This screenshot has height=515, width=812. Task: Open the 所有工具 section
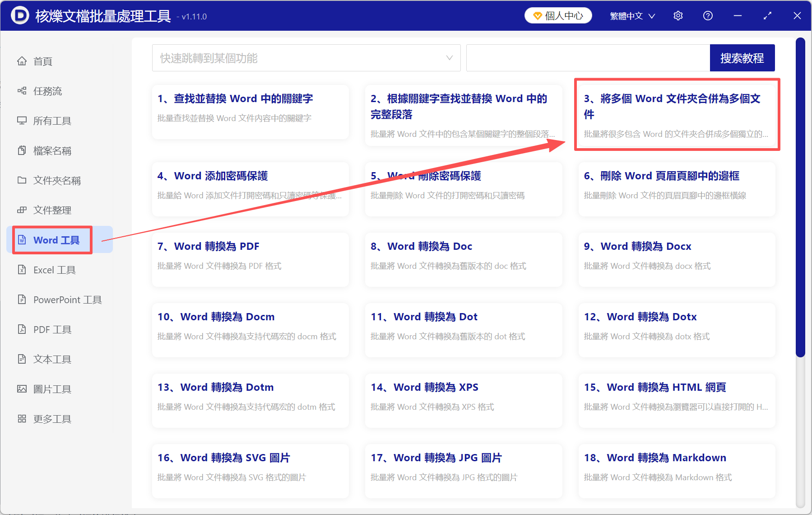click(x=51, y=121)
